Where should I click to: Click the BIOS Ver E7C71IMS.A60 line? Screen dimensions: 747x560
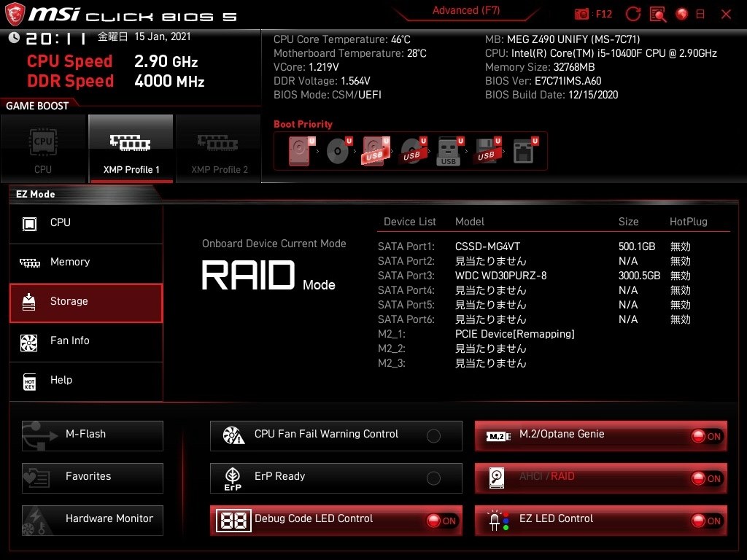[x=543, y=81]
